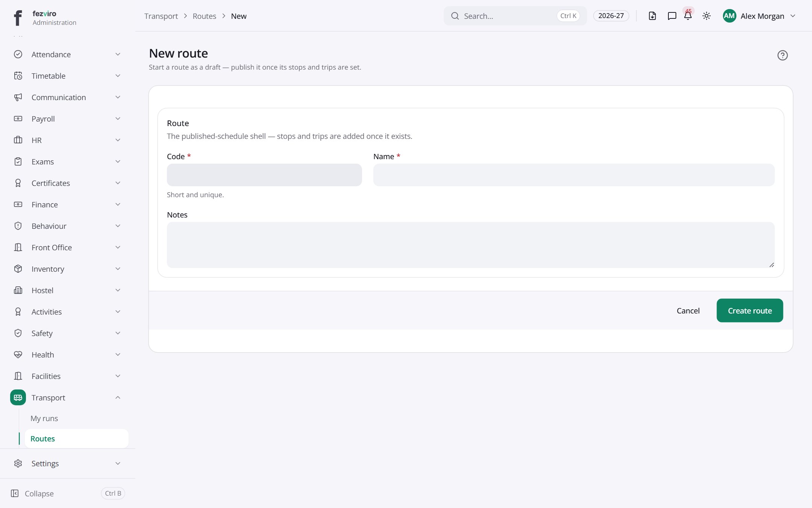Focus the Name input field
812x508 pixels.
click(x=574, y=175)
